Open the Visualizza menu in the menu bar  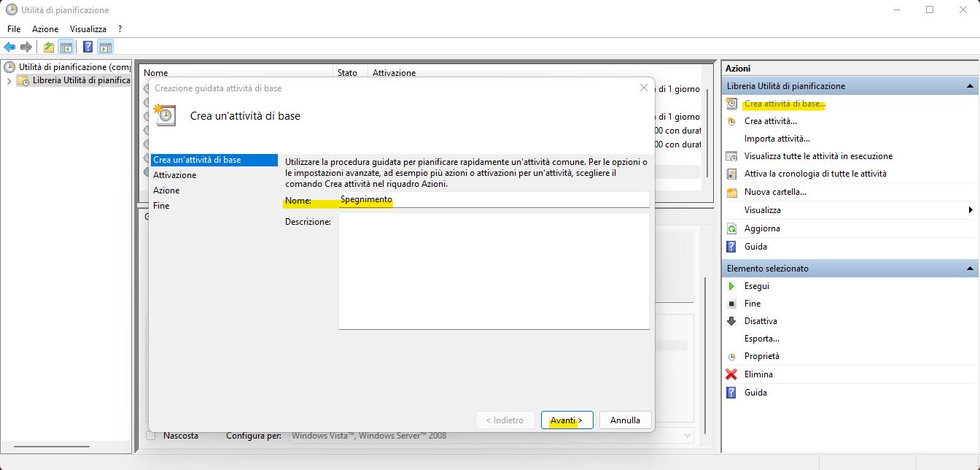(x=87, y=28)
